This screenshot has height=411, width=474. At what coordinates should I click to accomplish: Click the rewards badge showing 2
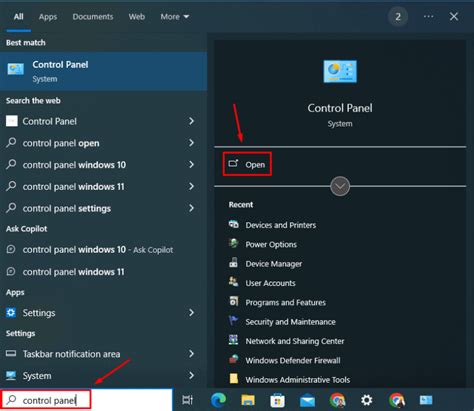pyautogui.click(x=398, y=17)
